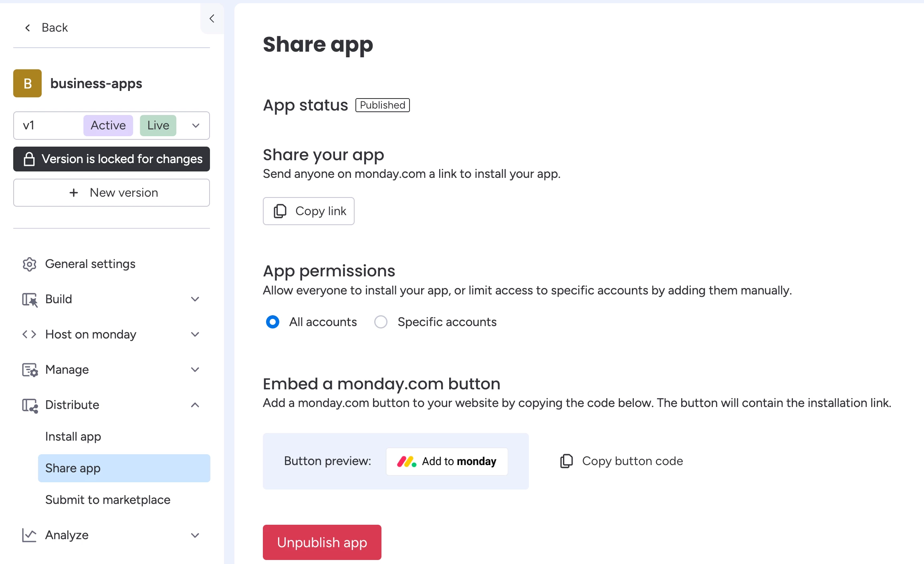Go to Submit to marketplace
The image size is (924, 564).
click(x=107, y=500)
